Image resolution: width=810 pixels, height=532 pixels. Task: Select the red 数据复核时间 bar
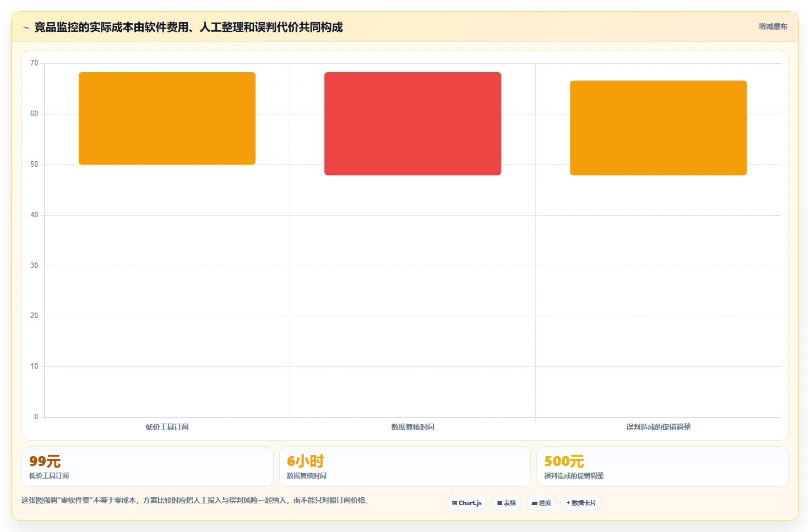[x=412, y=123]
